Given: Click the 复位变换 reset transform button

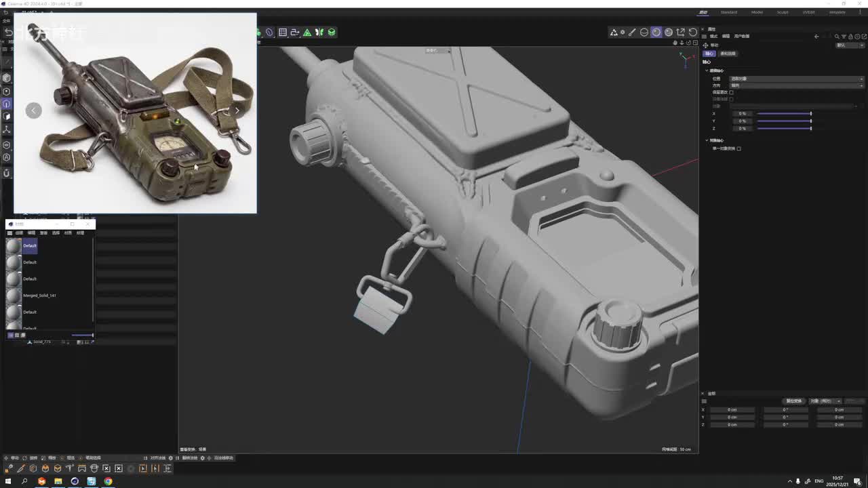Looking at the screenshot, I should pos(793,401).
